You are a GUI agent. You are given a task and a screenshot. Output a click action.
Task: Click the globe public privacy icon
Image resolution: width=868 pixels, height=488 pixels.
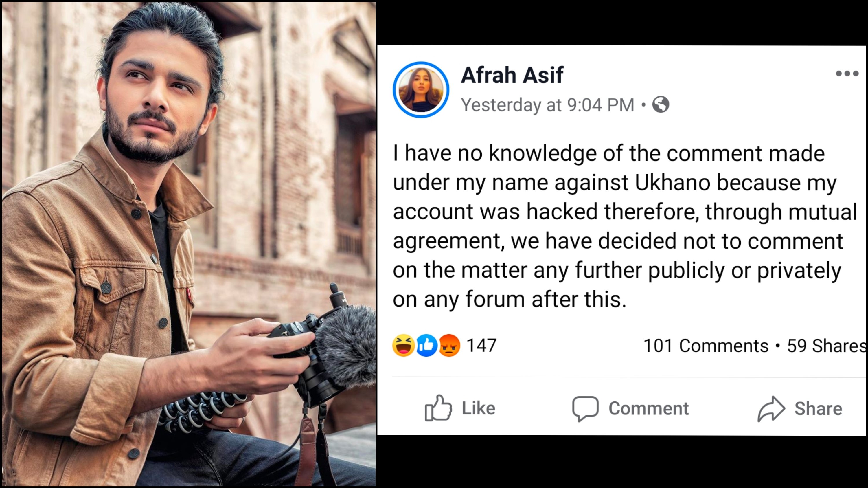coord(661,104)
